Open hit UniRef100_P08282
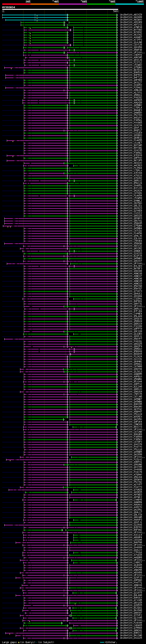 click(131, 98)
